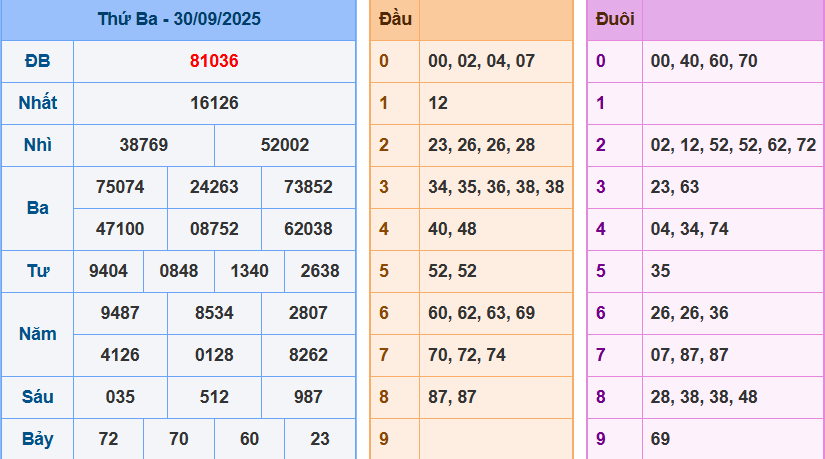Click the Năm row label
This screenshot has height=459, width=825.
click(37, 334)
